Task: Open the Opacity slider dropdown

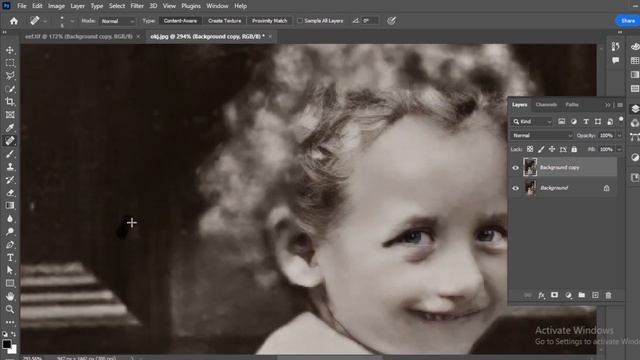Action: (x=619, y=136)
